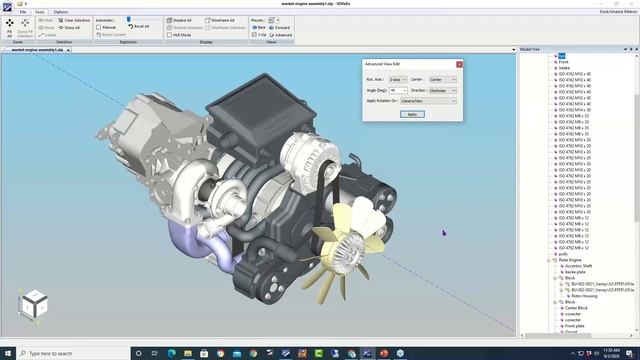This screenshot has width=640, height=360.
Task: Click the Isolate button in ribbon
Action: click(47, 35)
